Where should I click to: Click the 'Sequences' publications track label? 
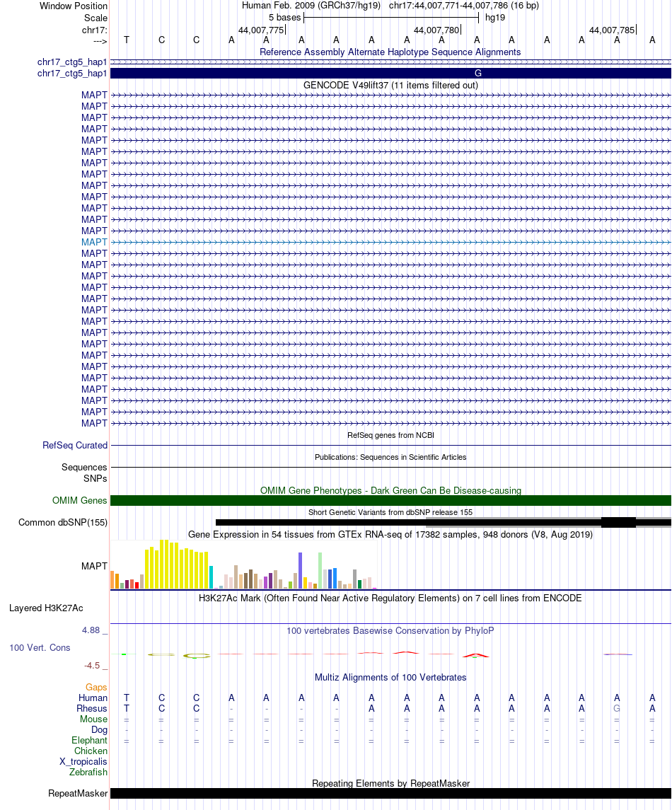[x=84, y=468]
